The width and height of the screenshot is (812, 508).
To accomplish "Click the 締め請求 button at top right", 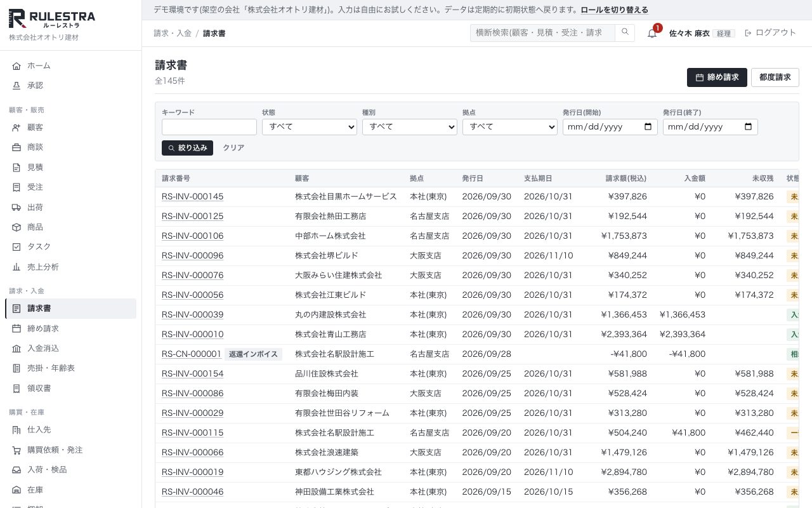I will pos(717,77).
